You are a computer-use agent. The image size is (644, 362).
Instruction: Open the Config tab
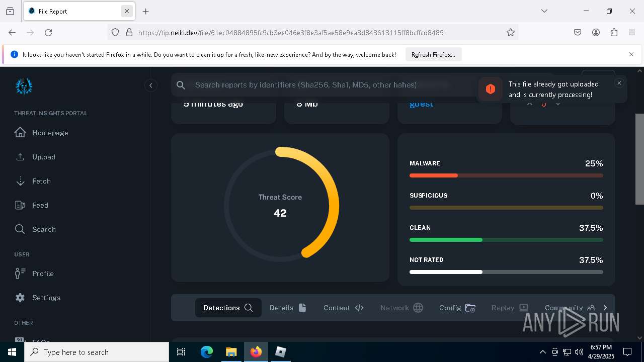[457, 308]
